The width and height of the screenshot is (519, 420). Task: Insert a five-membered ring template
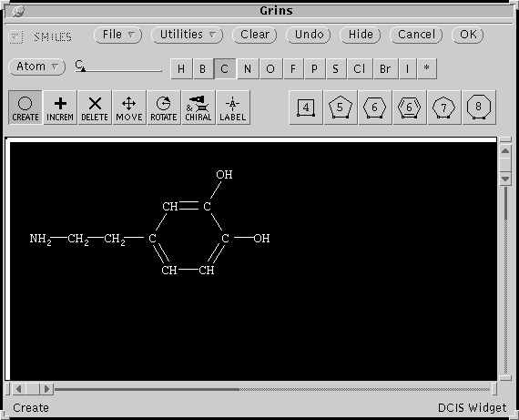pos(341,108)
